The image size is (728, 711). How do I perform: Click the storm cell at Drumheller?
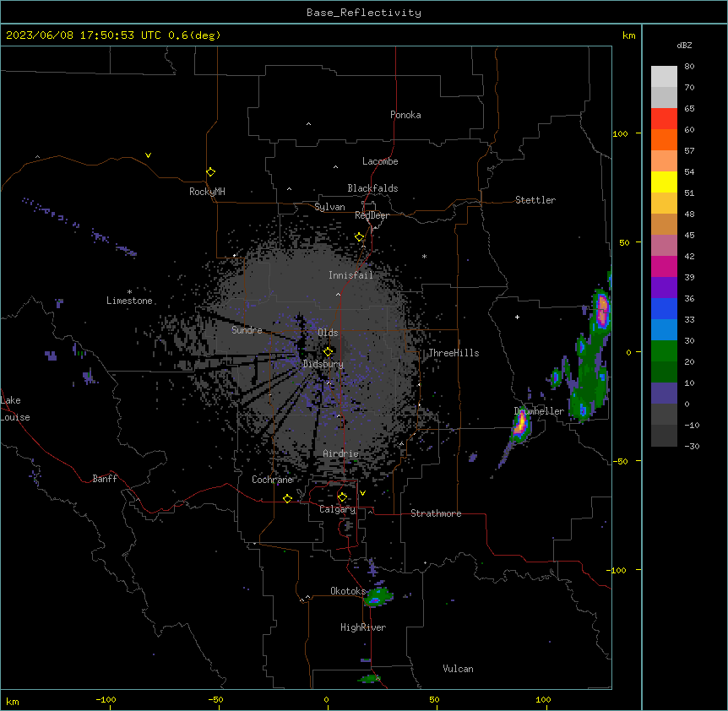tap(520, 426)
